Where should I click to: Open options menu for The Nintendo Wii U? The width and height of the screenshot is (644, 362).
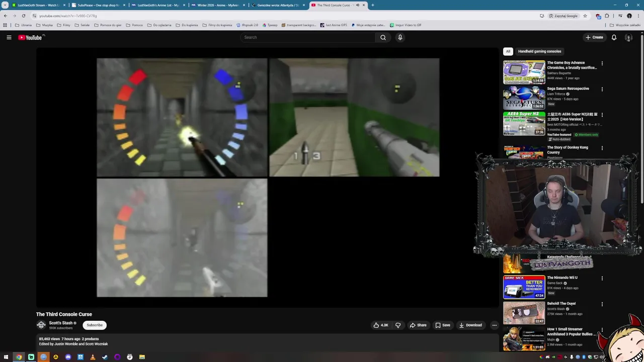tap(602, 278)
